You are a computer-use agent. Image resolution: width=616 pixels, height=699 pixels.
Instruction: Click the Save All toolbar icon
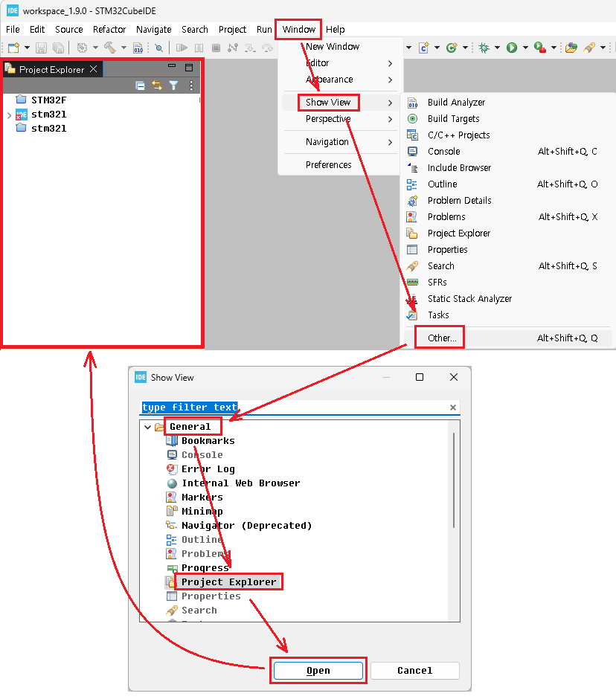tap(58, 48)
